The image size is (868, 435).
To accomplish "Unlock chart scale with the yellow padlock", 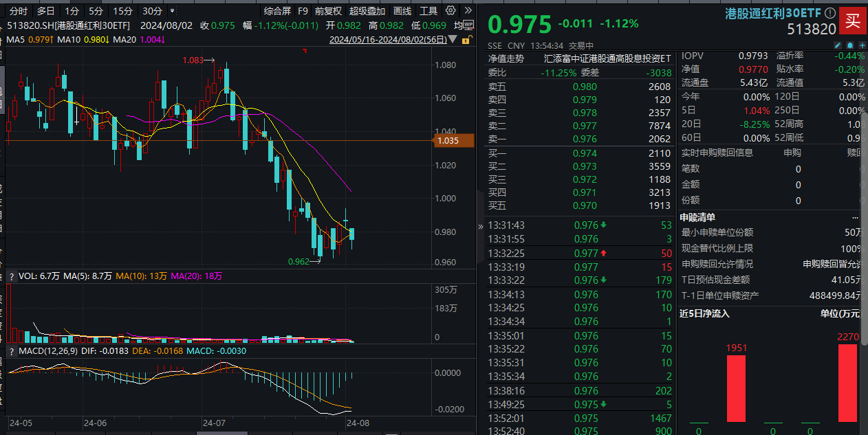I will coord(466,40).
